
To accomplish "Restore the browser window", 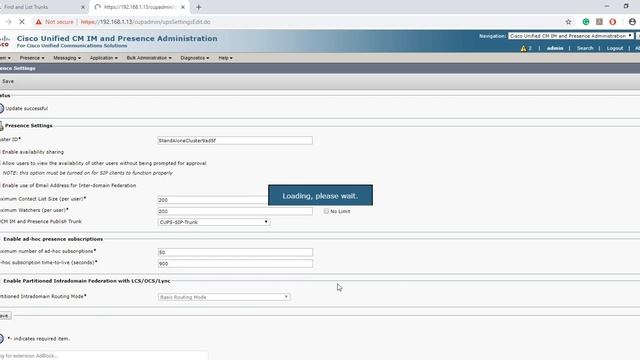I will [x=626, y=6].
